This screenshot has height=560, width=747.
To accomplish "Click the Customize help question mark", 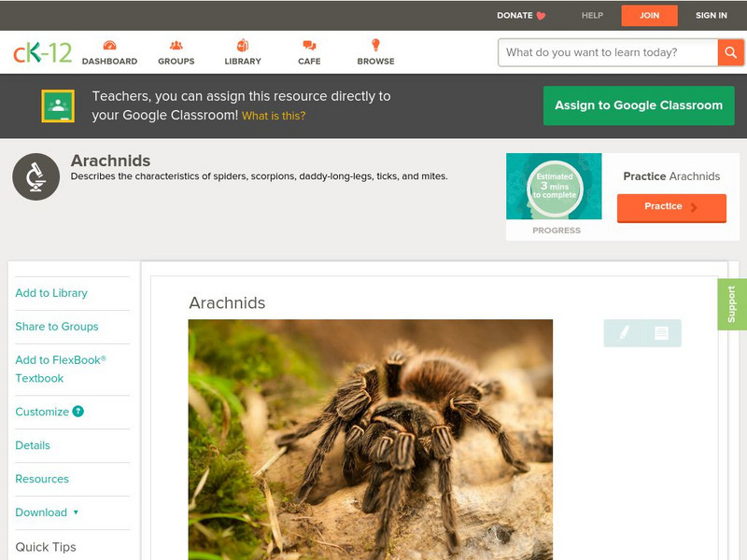I will (x=78, y=412).
